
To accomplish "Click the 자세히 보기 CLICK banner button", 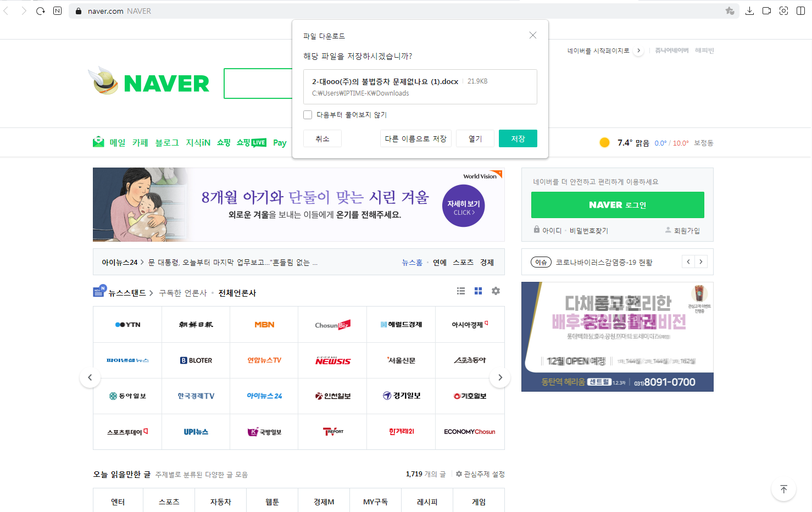I will tap(464, 206).
